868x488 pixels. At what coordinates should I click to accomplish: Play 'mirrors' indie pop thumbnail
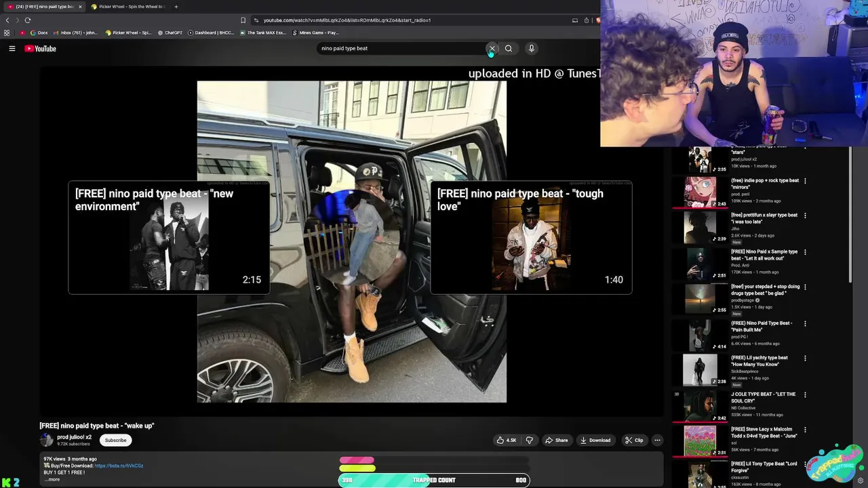pyautogui.click(x=700, y=192)
